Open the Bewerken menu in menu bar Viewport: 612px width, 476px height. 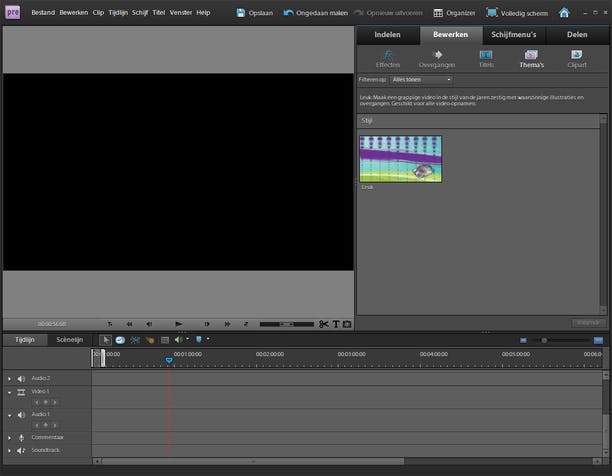pyautogui.click(x=73, y=13)
